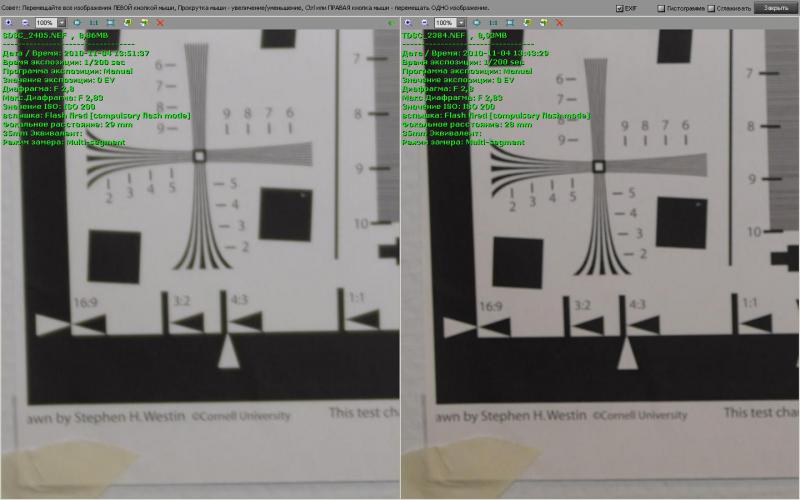Enable the Гистограмма (histogram) checkbox
Image resolution: width=800 pixels, height=500 pixels.
click(661, 9)
